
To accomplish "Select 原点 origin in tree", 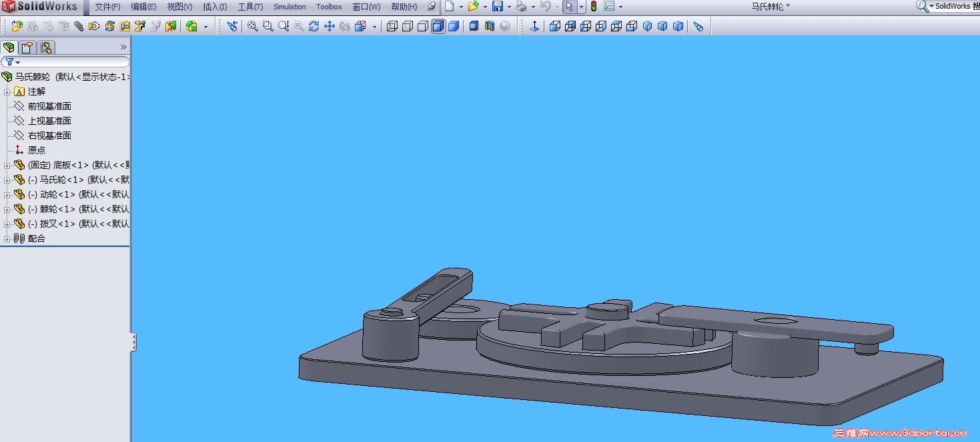I will [x=37, y=150].
